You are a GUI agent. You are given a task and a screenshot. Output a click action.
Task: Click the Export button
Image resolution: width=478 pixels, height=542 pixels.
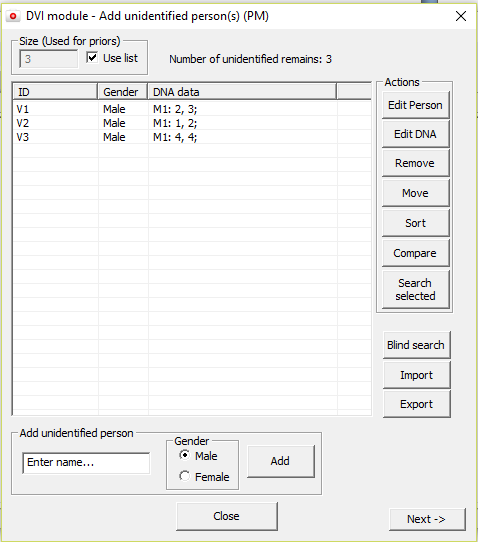pos(416,404)
